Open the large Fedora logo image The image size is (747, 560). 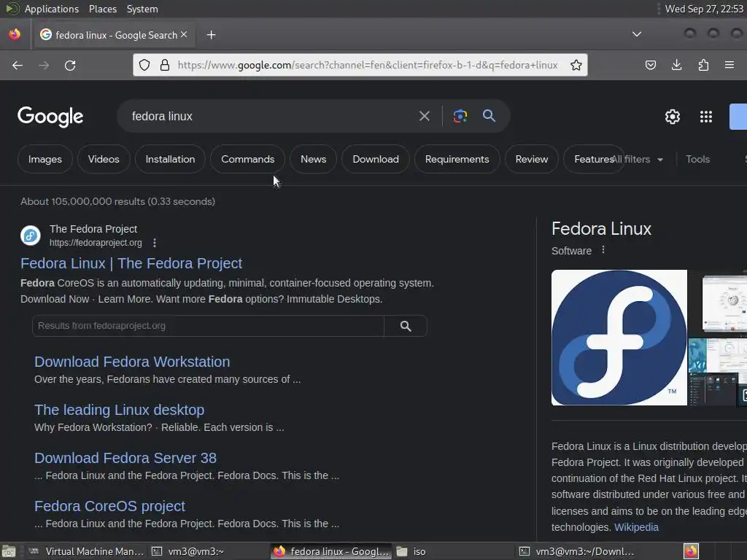tap(619, 338)
